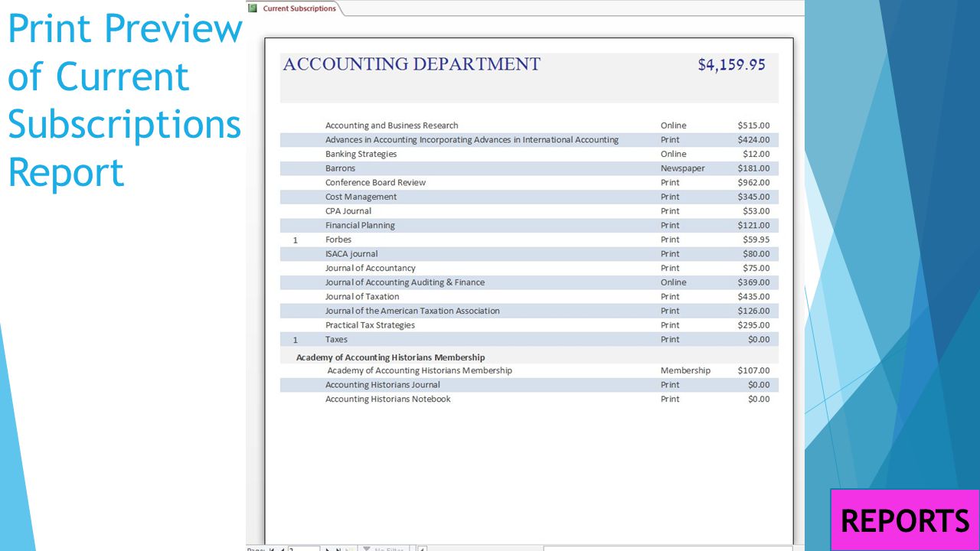This screenshot has height=551, width=980.
Task: Click Online type for Banking Strategies
Action: point(673,154)
